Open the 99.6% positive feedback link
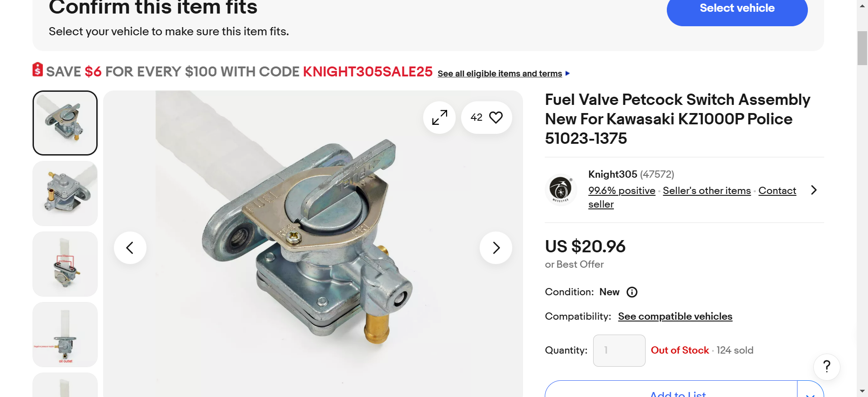The width and height of the screenshot is (868, 397). pos(622,191)
